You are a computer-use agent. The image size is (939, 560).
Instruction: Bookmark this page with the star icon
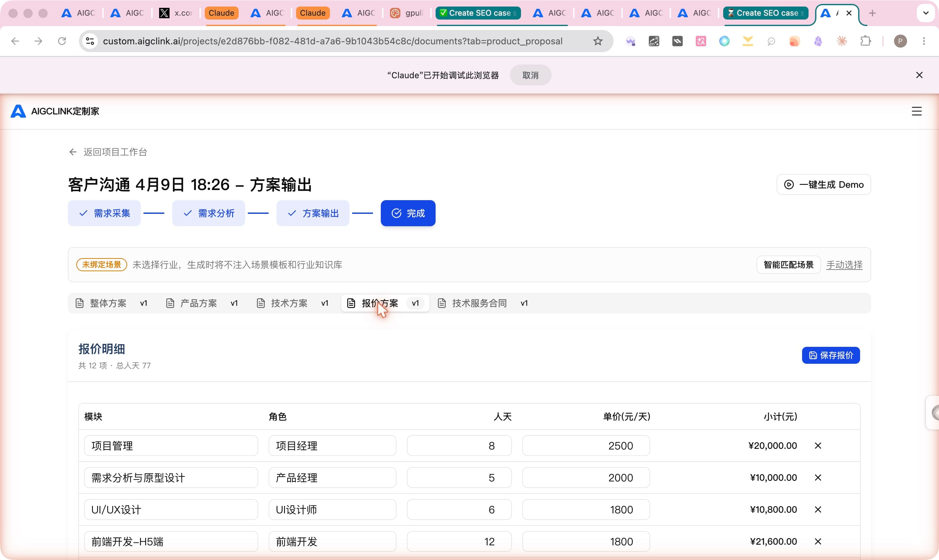597,41
